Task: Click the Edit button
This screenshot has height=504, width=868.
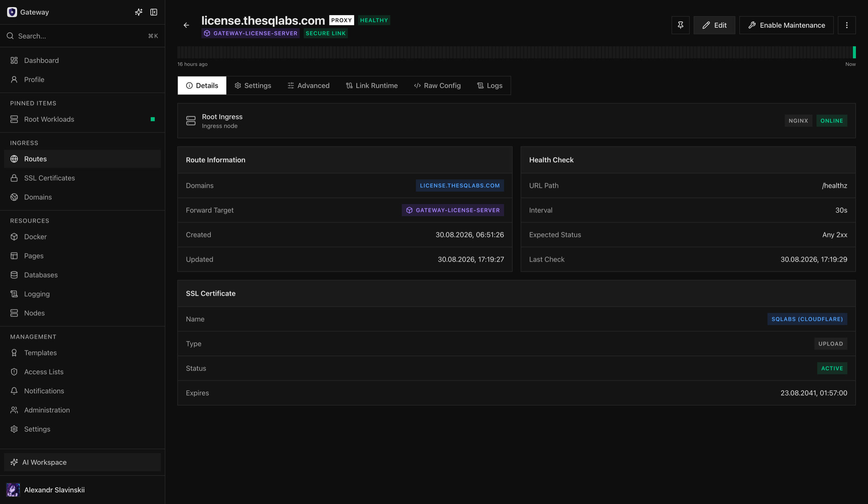Action: point(714,25)
